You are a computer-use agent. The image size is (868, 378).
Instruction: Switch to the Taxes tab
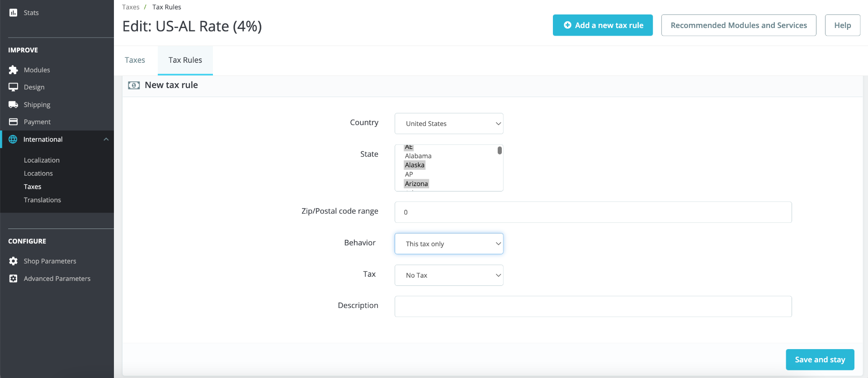(x=135, y=60)
